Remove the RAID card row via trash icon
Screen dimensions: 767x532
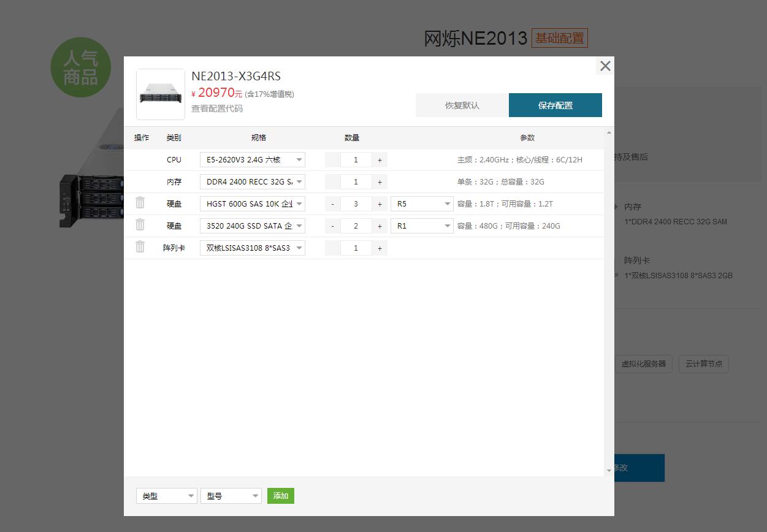(140, 247)
